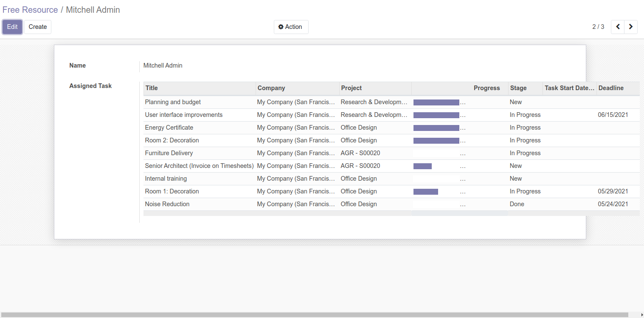Open the Free Resource breadcrumb link

click(30, 10)
